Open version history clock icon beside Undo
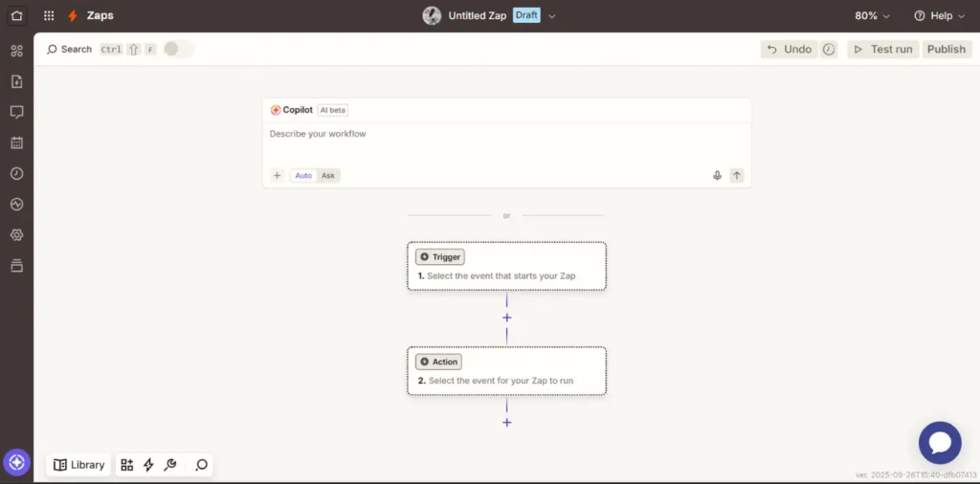The image size is (980, 484). (x=829, y=49)
